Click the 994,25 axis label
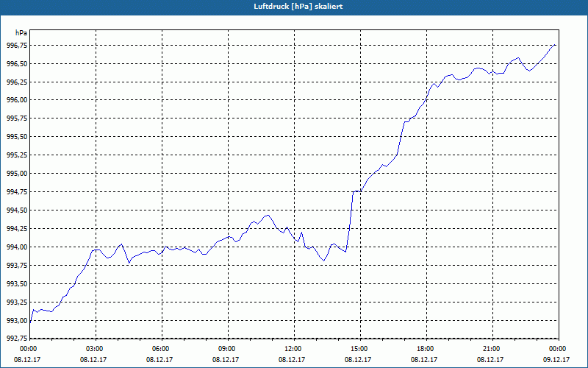The width and height of the screenshot is (588, 368). click(17, 229)
